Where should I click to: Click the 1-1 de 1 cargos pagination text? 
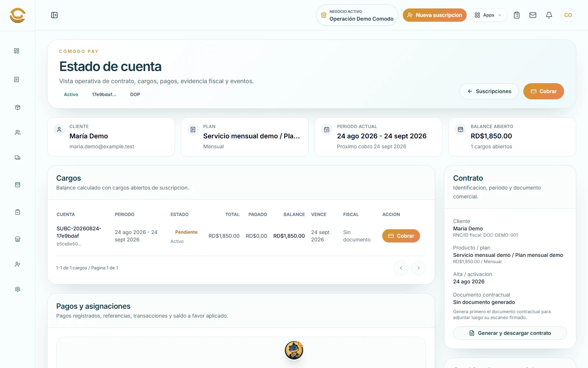tap(87, 268)
